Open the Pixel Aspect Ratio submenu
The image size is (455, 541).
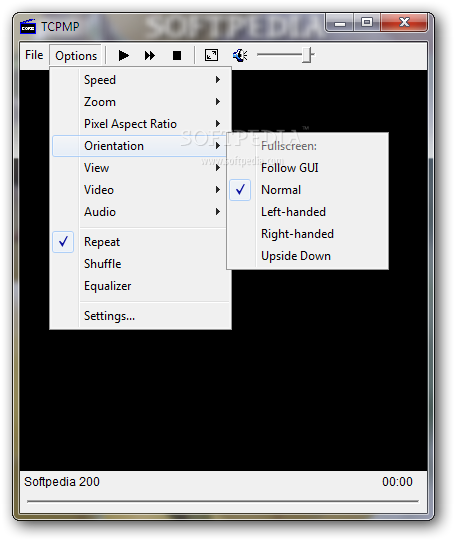coord(140,124)
